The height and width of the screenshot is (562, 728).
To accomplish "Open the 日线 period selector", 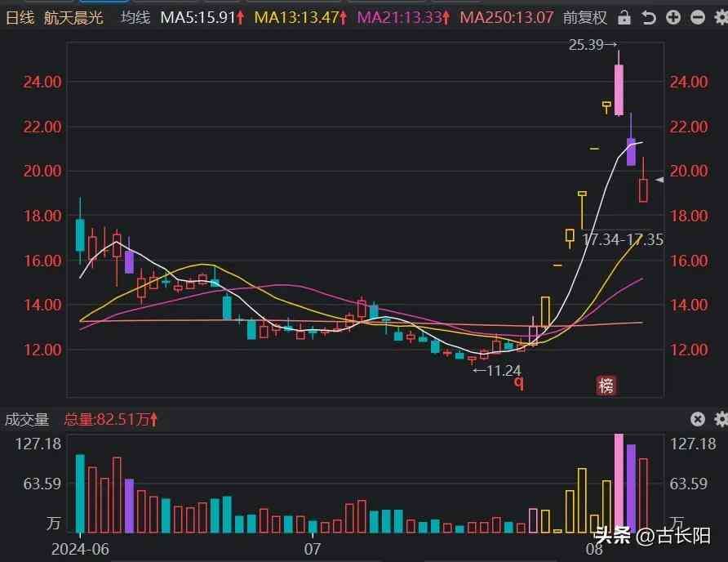I will pyautogui.click(x=20, y=17).
